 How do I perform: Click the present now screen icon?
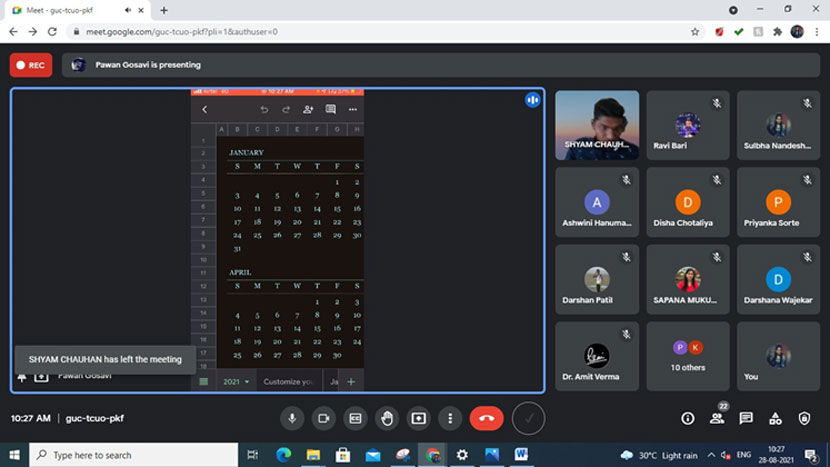point(418,418)
